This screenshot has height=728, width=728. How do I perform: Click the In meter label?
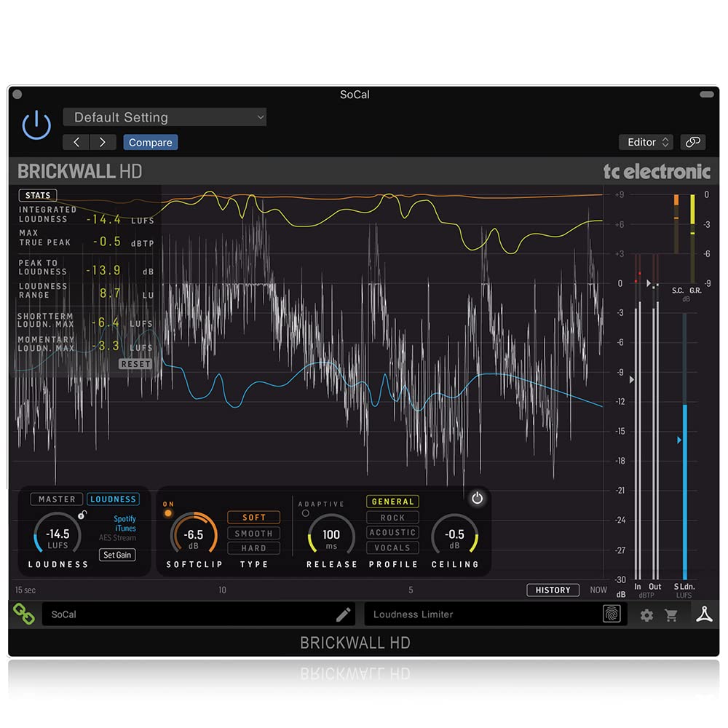pyautogui.click(x=638, y=586)
